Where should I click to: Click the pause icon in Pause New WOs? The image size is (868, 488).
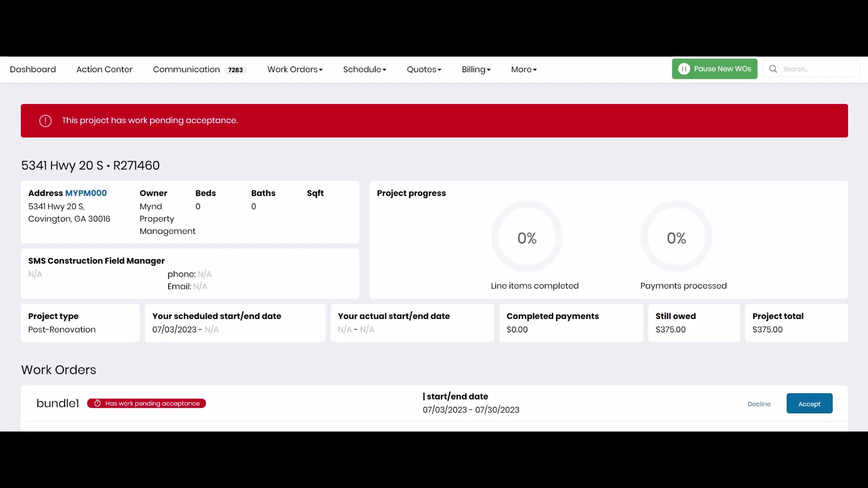[684, 69]
